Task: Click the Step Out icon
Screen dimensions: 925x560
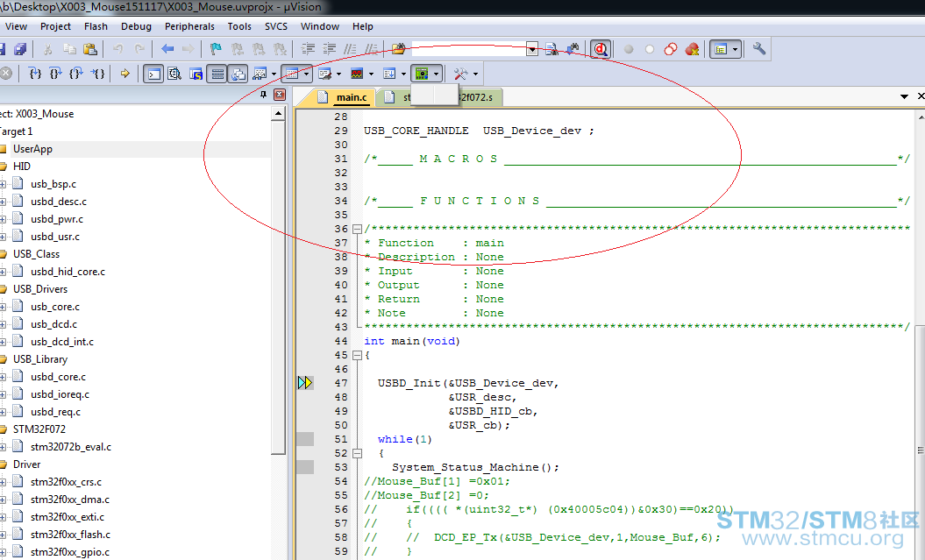Action: tap(76, 74)
